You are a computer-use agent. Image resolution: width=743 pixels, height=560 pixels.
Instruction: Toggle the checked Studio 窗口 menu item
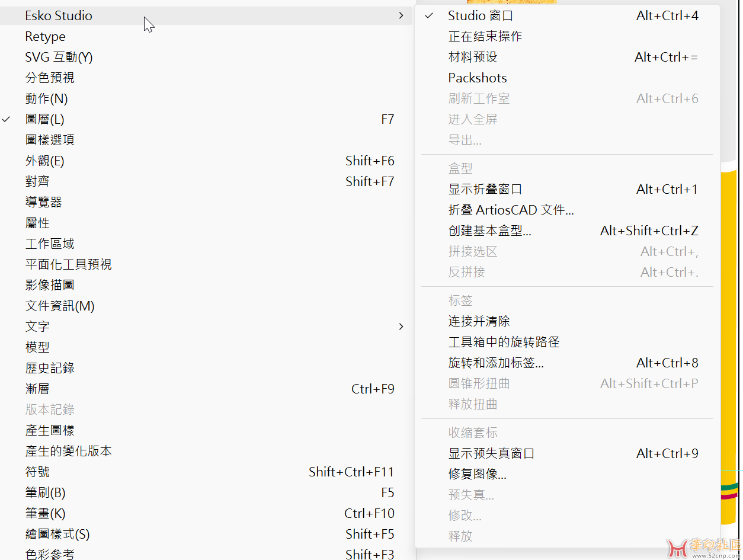click(481, 16)
